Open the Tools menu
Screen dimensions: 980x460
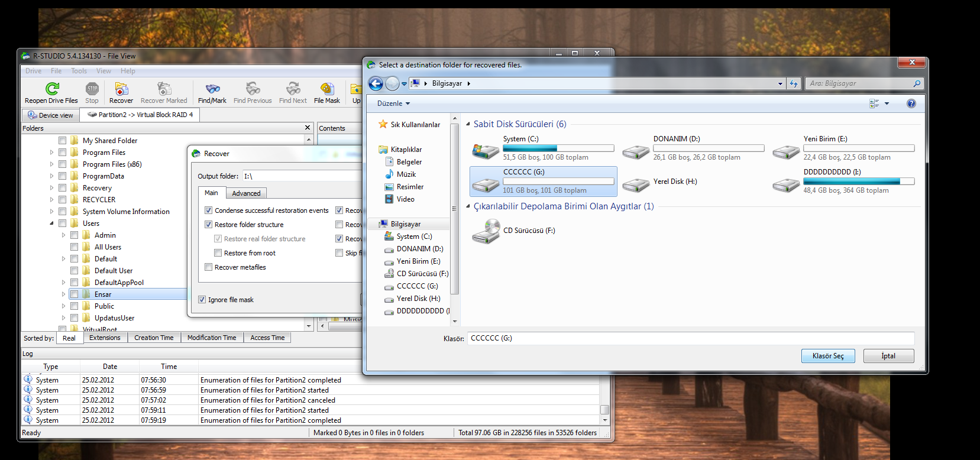pos(79,71)
